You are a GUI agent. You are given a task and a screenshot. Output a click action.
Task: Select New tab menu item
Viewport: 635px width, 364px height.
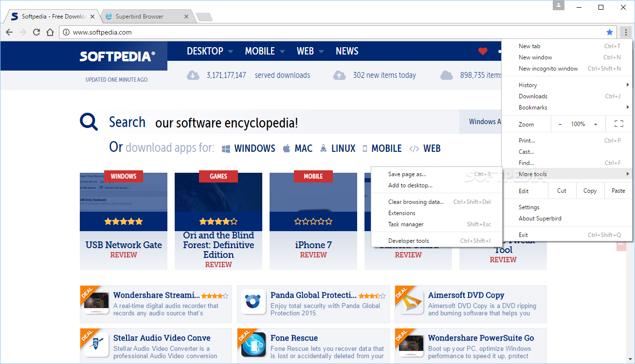pyautogui.click(x=567, y=46)
